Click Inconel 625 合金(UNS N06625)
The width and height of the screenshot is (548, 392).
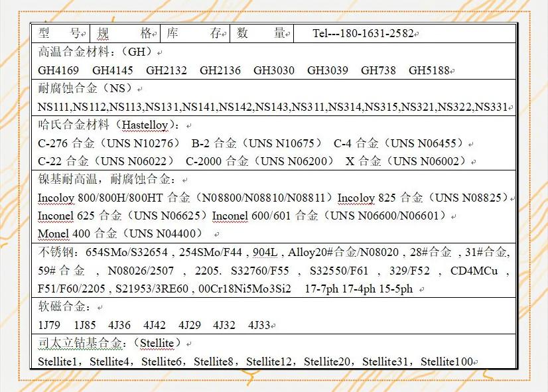pyautogui.click(x=123, y=216)
